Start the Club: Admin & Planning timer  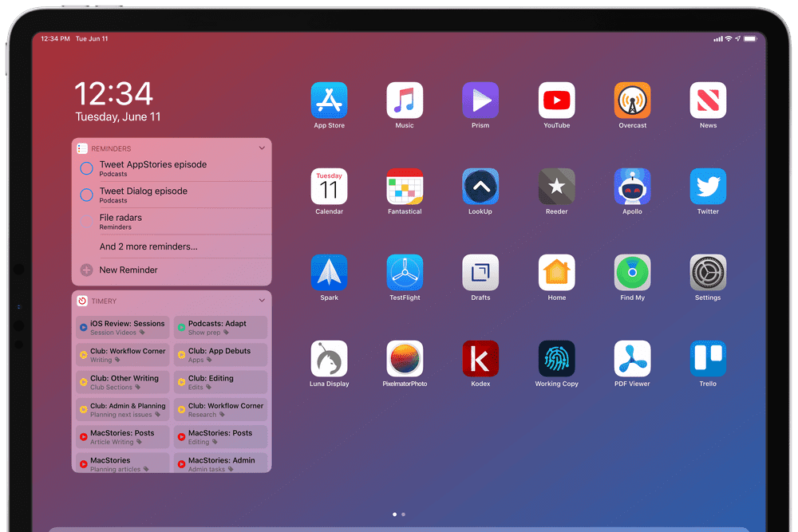[123, 410]
